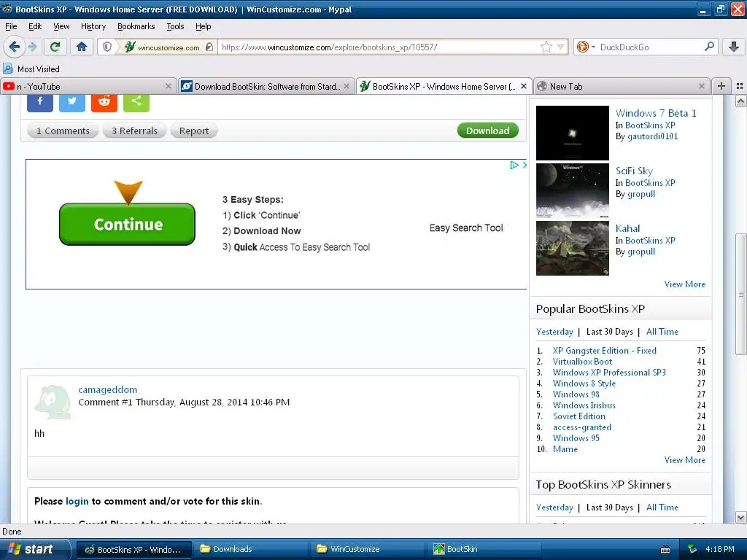Go to the Home page icon

pos(82,47)
